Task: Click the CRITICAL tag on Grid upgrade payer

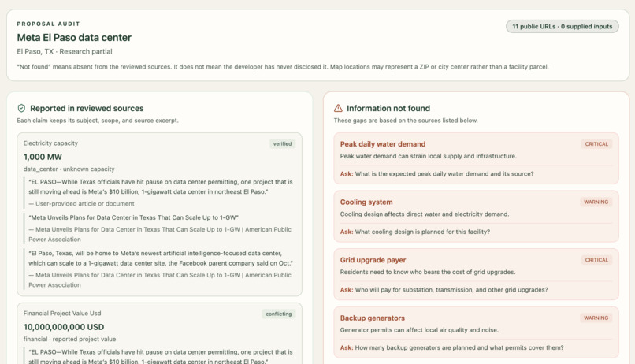Action: [596, 259]
